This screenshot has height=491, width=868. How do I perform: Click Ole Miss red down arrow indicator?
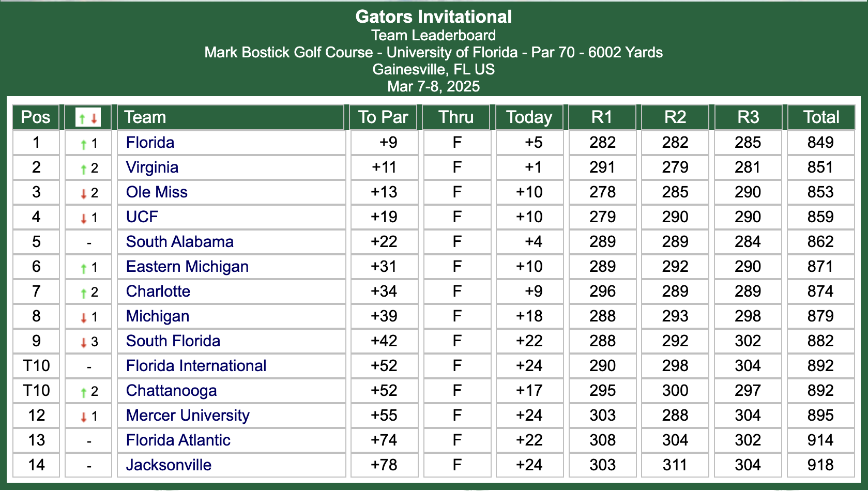click(x=84, y=194)
